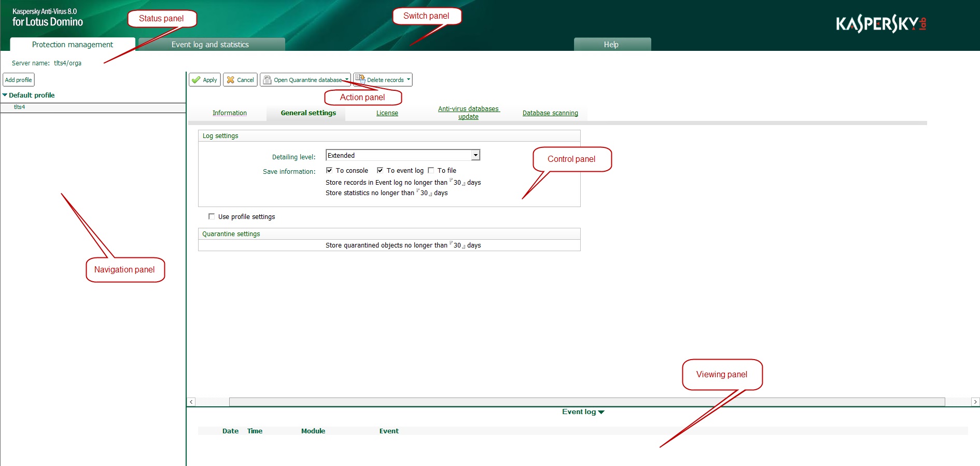Enable the To console checkbox
Image resolution: width=980 pixels, height=466 pixels.
[329, 170]
